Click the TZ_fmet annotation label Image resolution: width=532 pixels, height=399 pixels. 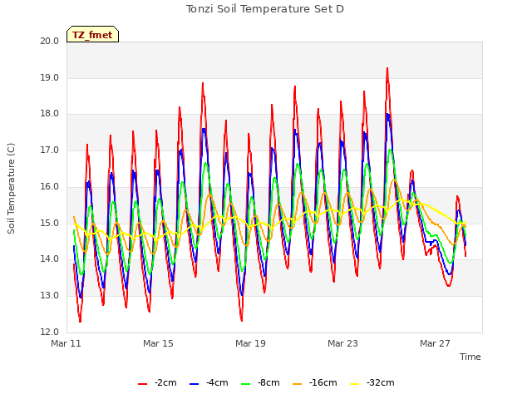(x=92, y=34)
